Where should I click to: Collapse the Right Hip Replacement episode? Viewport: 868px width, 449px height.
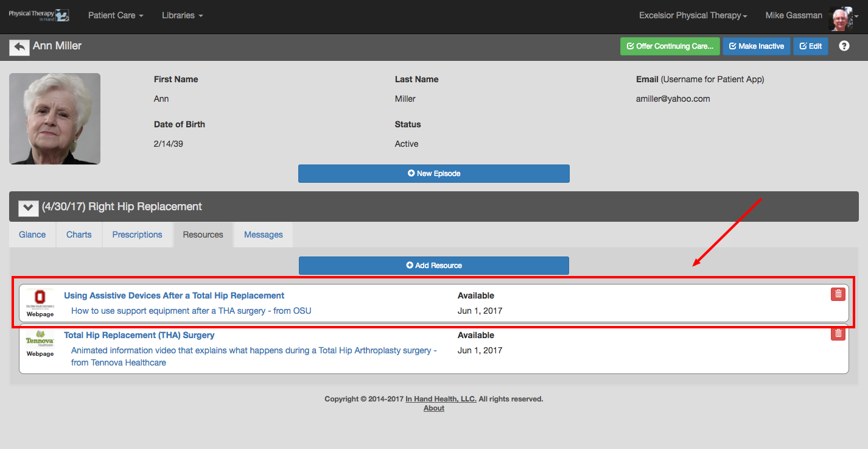(28, 208)
